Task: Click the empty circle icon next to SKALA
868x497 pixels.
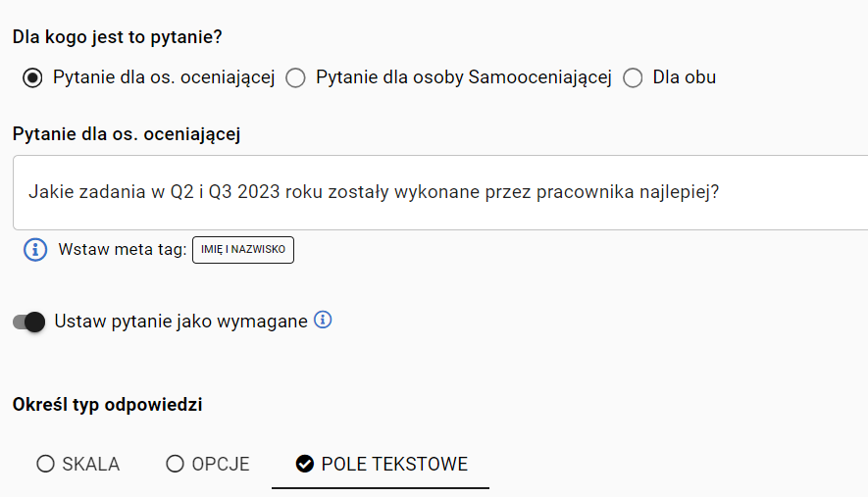Action: click(x=45, y=464)
